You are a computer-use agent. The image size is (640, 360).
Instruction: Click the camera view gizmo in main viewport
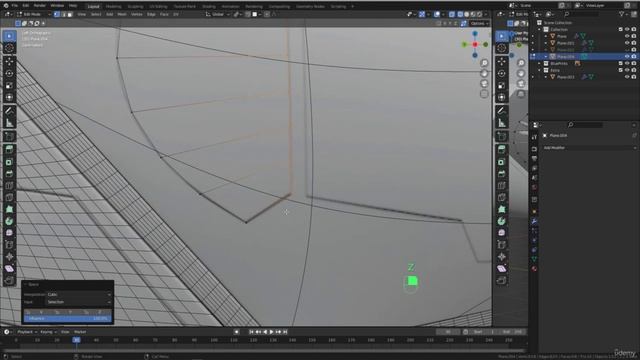(484, 84)
